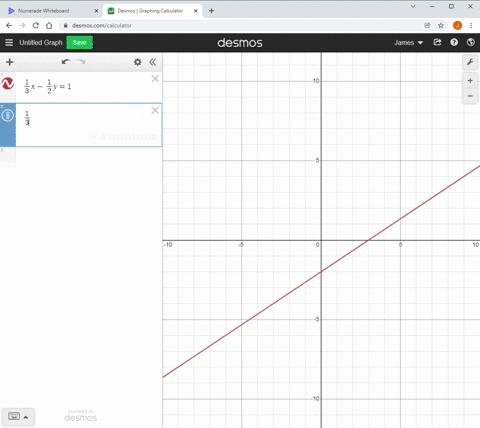This screenshot has width=480, height=428.
Task: Bookmark this page with star
Action: pos(441,25)
